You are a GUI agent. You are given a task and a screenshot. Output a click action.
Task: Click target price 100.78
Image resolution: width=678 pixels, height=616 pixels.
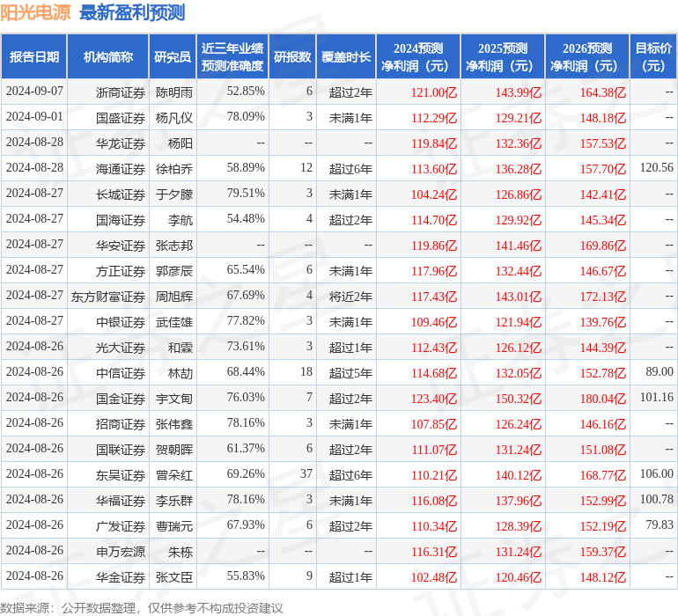tap(656, 499)
